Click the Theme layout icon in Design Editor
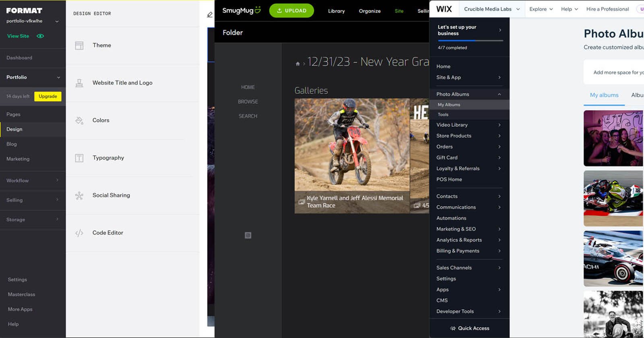 click(x=79, y=45)
